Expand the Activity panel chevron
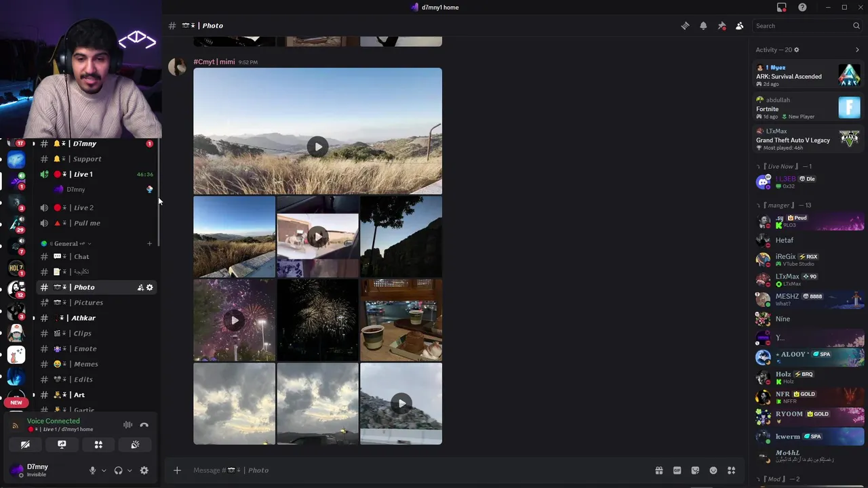Viewport: 868px width, 488px height. click(x=857, y=49)
